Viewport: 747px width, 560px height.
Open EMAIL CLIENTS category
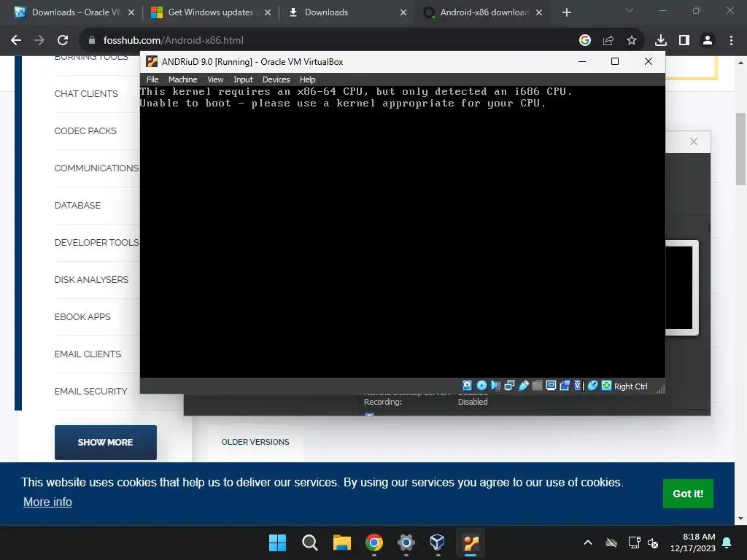[88, 354]
